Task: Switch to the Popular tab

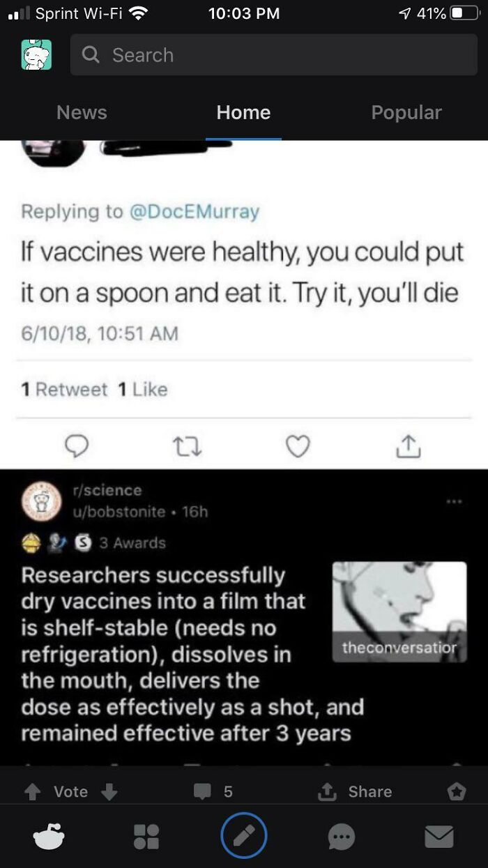Action: point(406,112)
